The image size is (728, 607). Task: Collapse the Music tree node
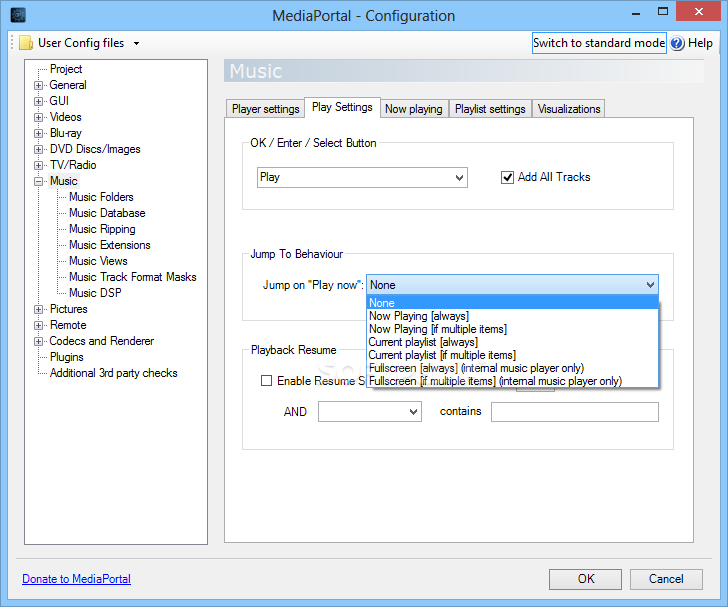[39, 181]
